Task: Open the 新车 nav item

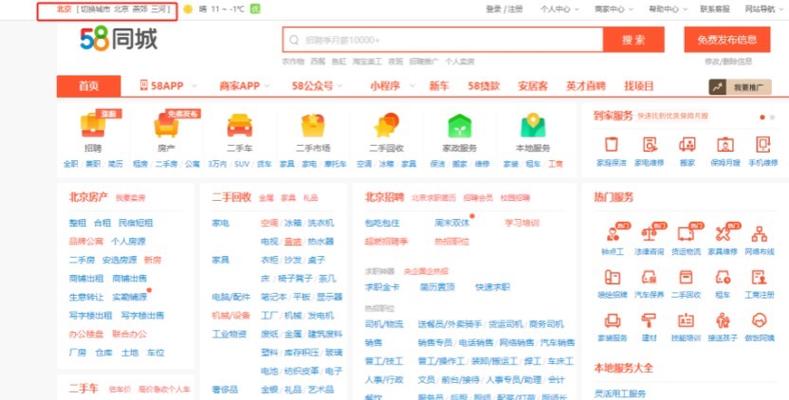Action: (438, 86)
